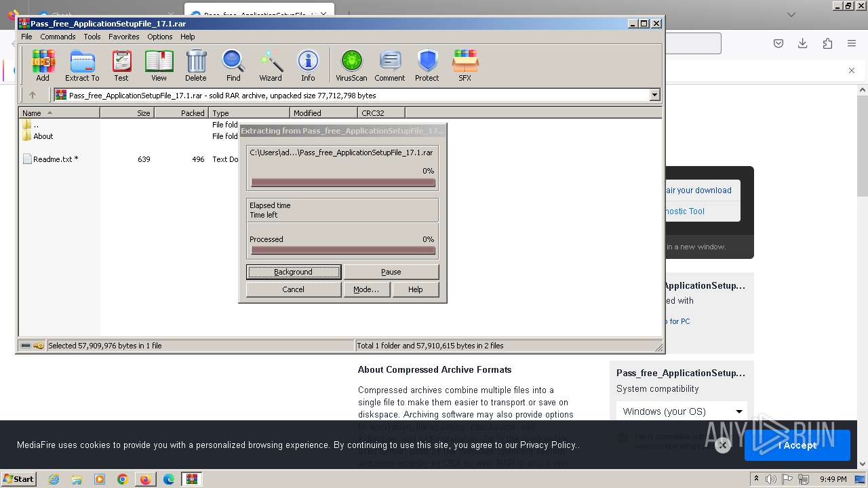Screen dimensions: 868x488
Task: Run the Test archive tool
Action: click(121, 66)
